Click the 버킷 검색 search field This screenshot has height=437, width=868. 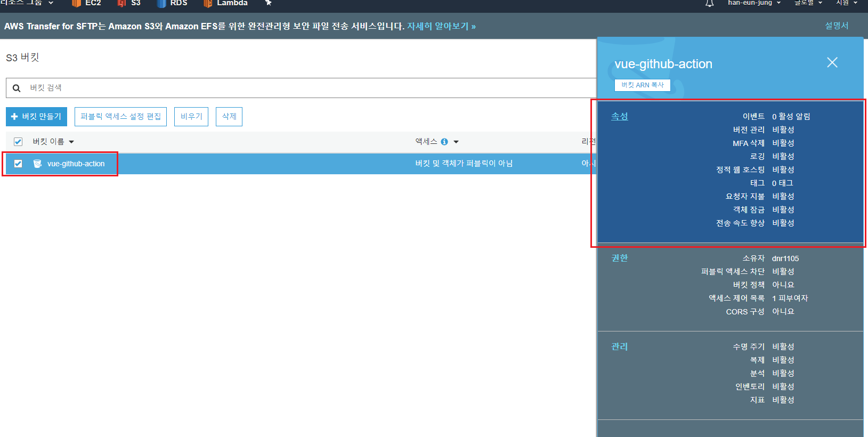(301, 88)
